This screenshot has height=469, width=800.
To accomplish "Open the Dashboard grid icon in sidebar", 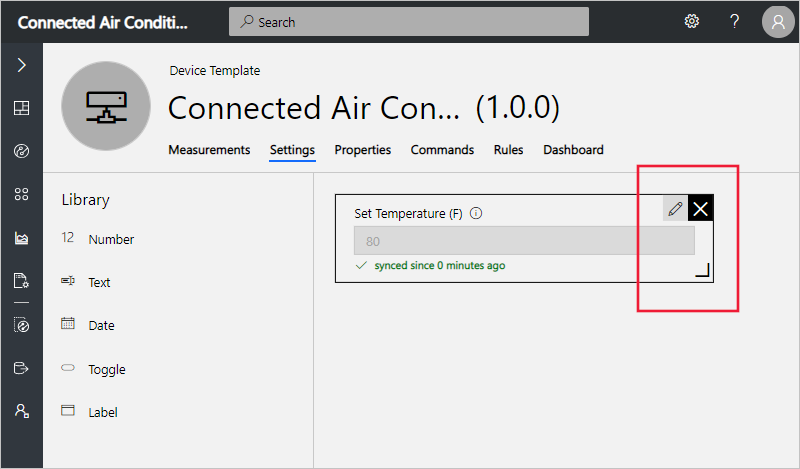I will coord(21,108).
